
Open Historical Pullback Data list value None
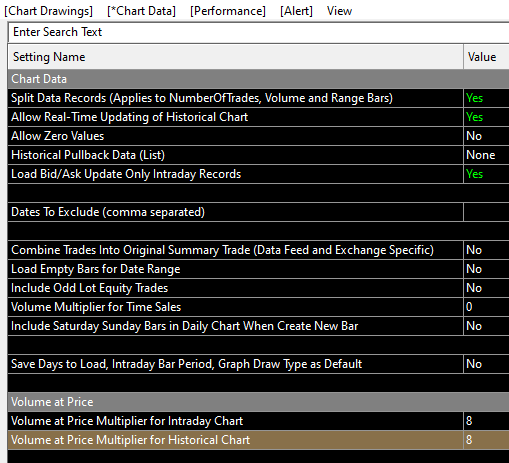[x=486, y=155]
